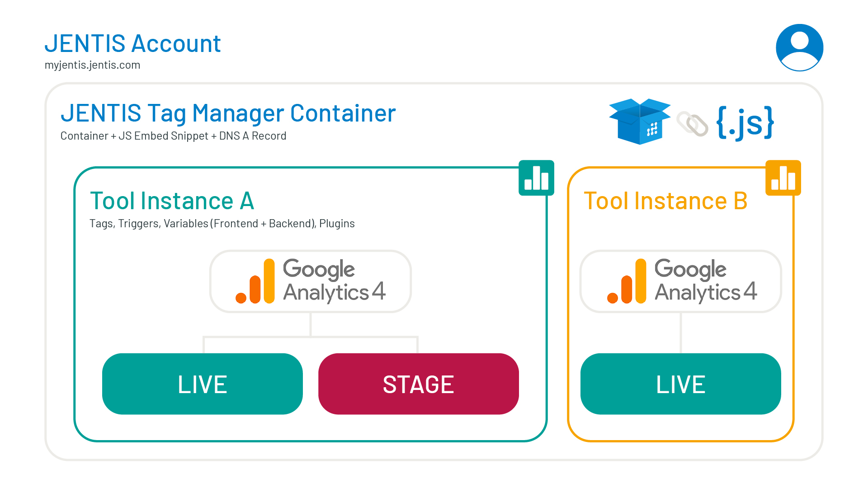Click the chain link icon

click(692, 123)
